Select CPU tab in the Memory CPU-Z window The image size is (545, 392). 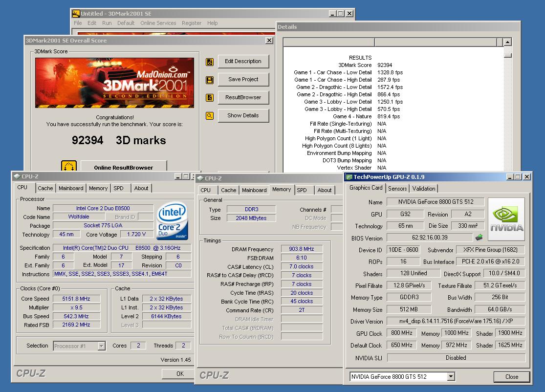pos(205,190)
